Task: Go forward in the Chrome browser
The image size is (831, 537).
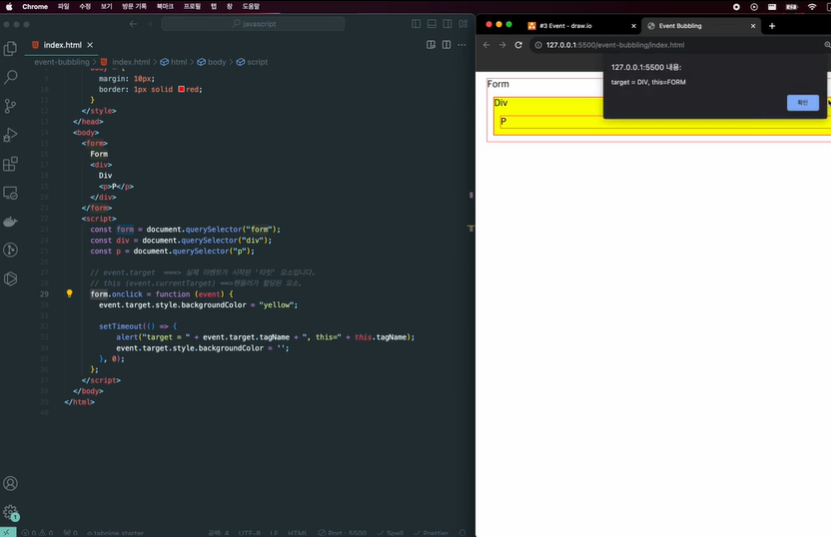Action: (x=502, y=45)
